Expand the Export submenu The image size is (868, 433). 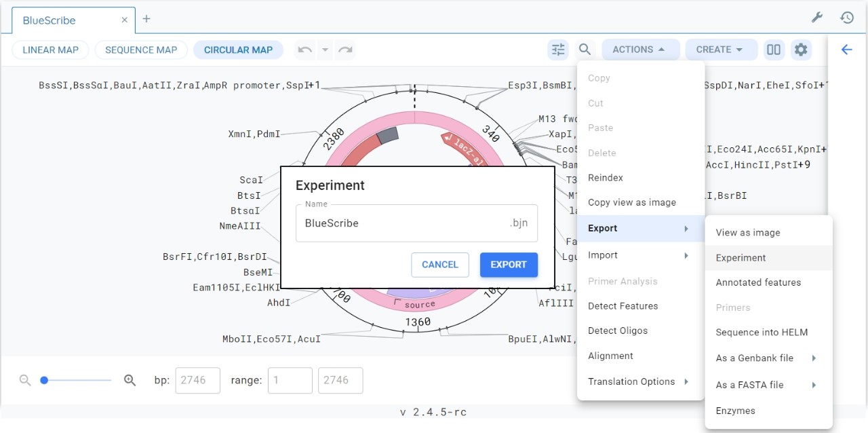pyautogui.click(x=641, y=229)
